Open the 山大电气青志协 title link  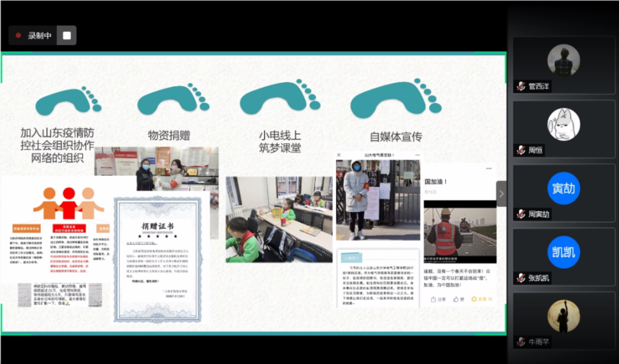[x=379, y=155]
